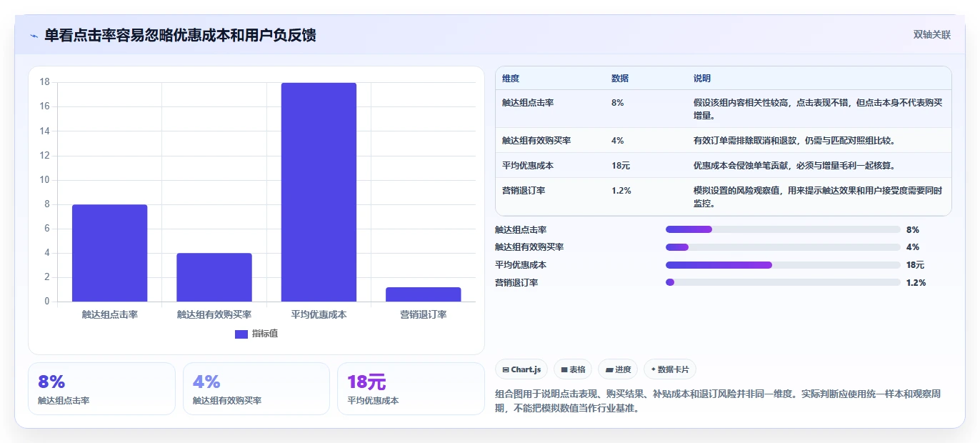Click the 触达组点击率 label beside its progress bar
Image resolution: width=980 pixels, height=443 pixels.
click(x=521, y=229)
